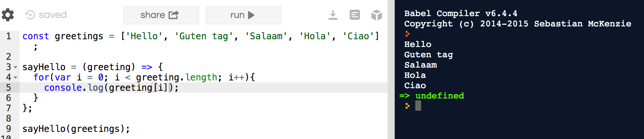Screen dimensions: 644x139
Task: Click the divider between editor and console
Action: [391, 69]
